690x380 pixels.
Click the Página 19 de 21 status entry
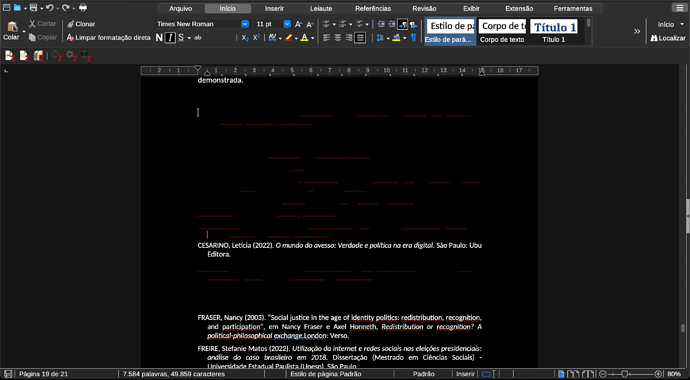[44, 374]
